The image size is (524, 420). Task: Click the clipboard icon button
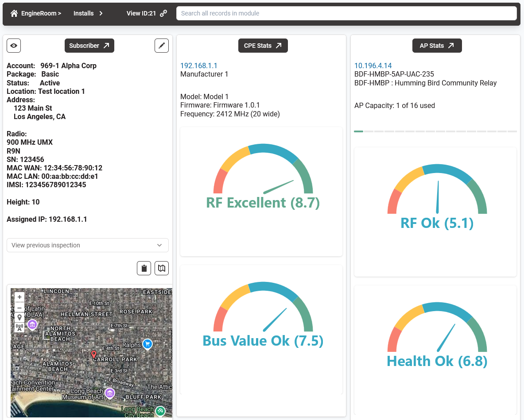144,268
